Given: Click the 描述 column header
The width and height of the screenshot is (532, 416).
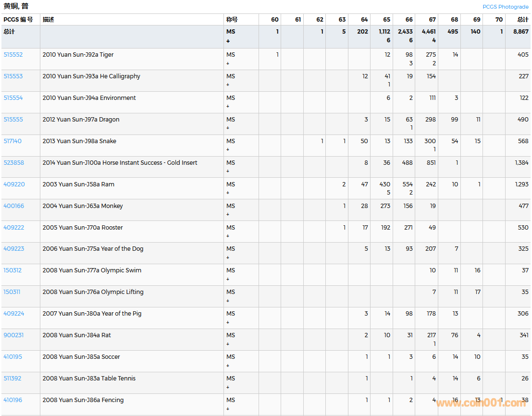Looking at the screenshot, I should (x=48, y=20).
